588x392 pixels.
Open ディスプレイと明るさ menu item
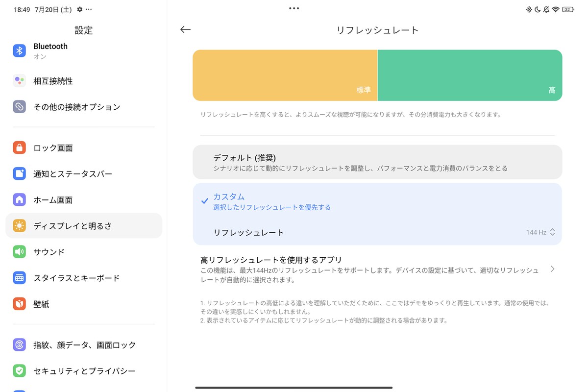83,226
